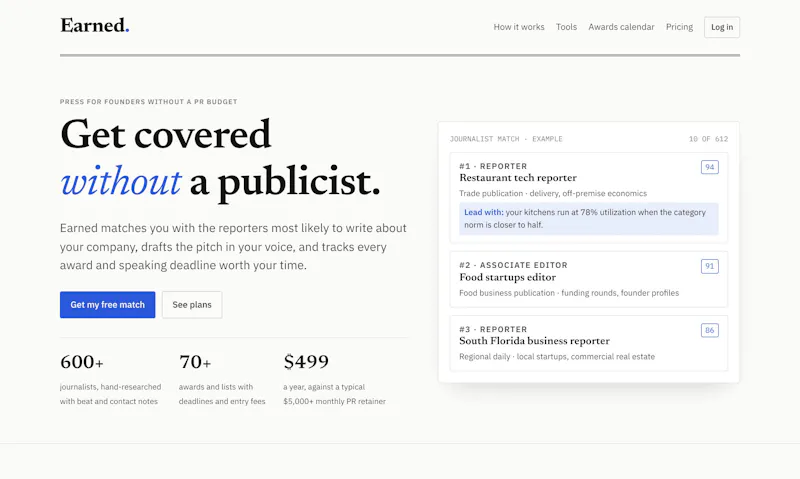Select South Florida business reporter card
Screen dimensions: 800x479
[x=588, y=343]
